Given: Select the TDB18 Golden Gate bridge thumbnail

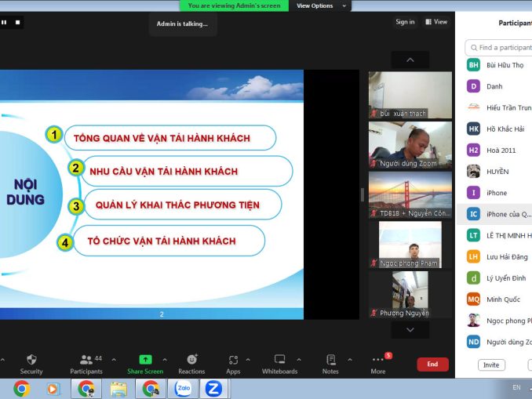Looking at the screenshot, I should pyautogui.click(x=410, y=195).
